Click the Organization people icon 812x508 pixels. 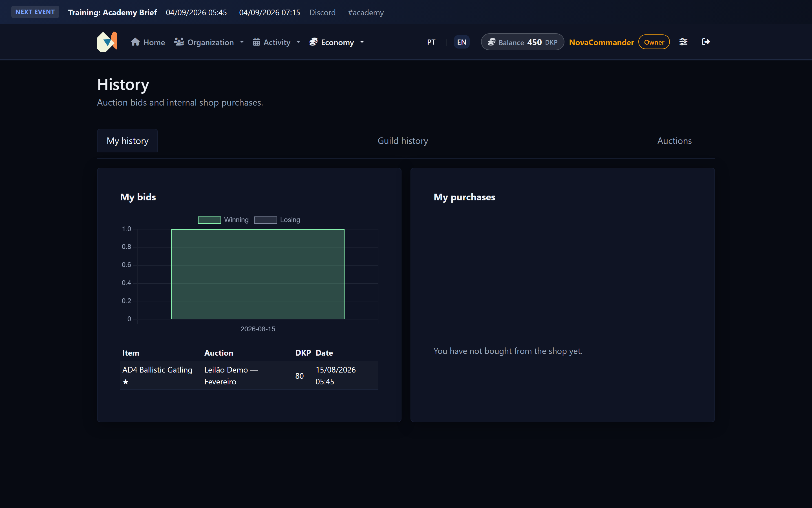tap(179, 42)
